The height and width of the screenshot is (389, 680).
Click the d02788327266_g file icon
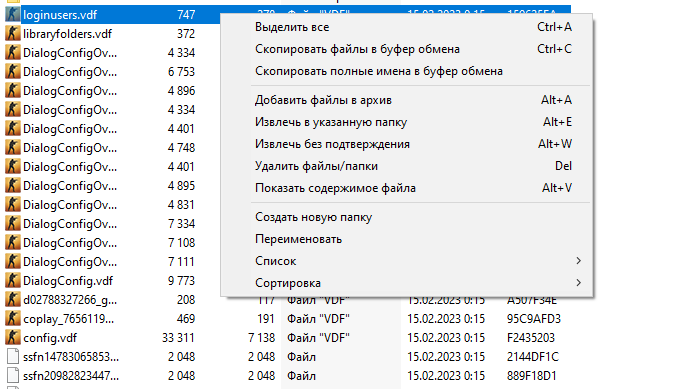point(13,300)
